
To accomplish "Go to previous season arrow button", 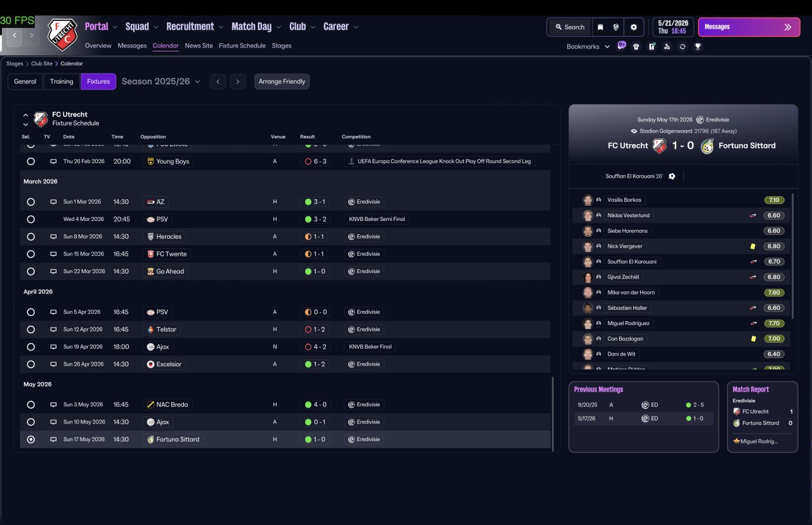I will tap(218, 81).
